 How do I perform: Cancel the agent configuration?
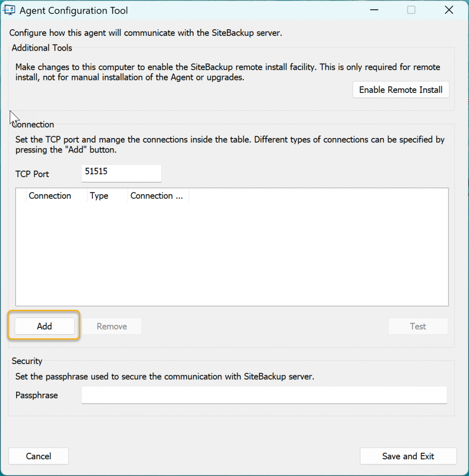tap(39, 456)
